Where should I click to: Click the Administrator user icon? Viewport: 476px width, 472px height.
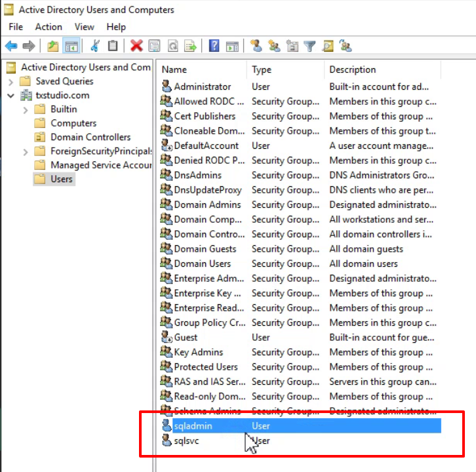coord(167,86)
